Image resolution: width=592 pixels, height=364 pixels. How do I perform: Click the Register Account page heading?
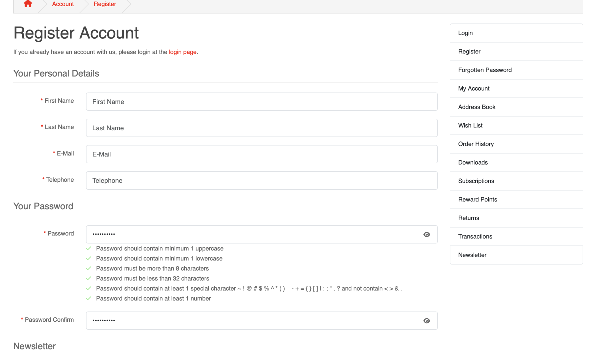pos(76,33)
